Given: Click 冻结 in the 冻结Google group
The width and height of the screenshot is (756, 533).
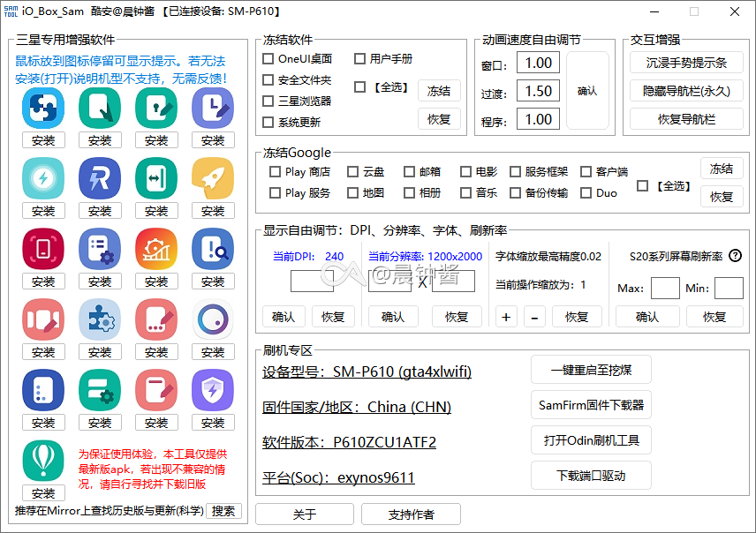Looking at the screenshot, I should [722, 169].
